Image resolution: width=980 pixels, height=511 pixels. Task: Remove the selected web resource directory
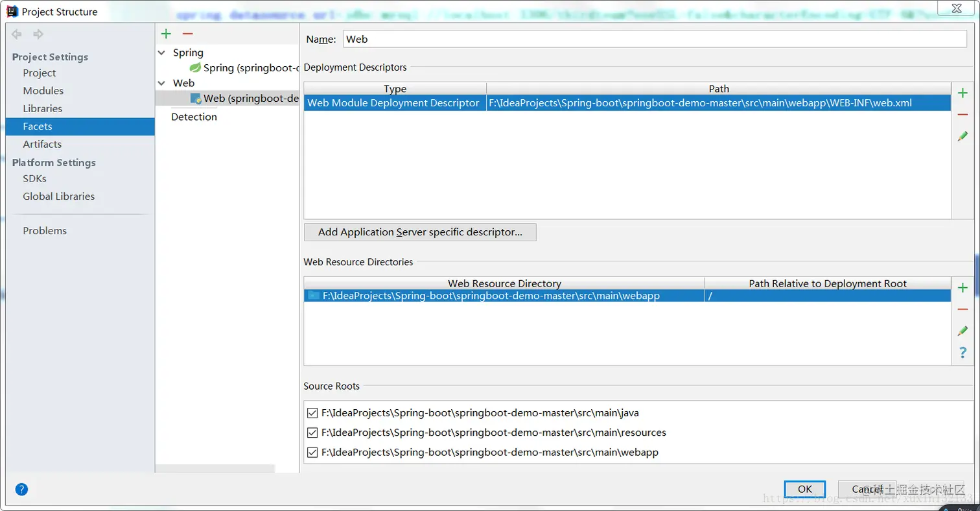(962, 309)
